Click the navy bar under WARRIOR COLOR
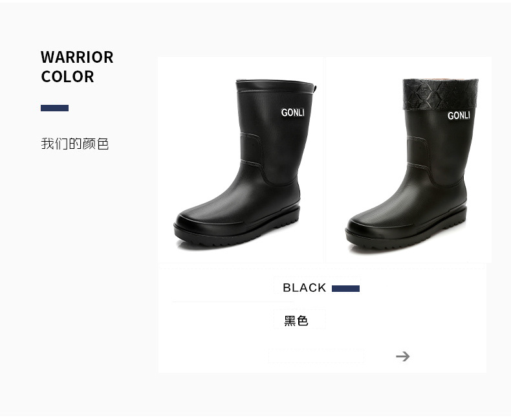This screenshot has width=511, height=420. click(54, 108)
